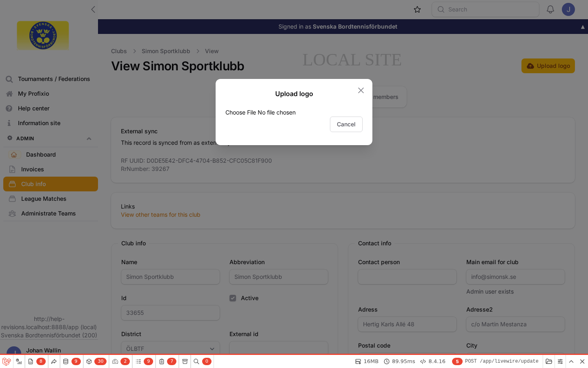Open the debug bar database queries tab
The height and width of the screenshot is (368, 588).
[71, 361]
